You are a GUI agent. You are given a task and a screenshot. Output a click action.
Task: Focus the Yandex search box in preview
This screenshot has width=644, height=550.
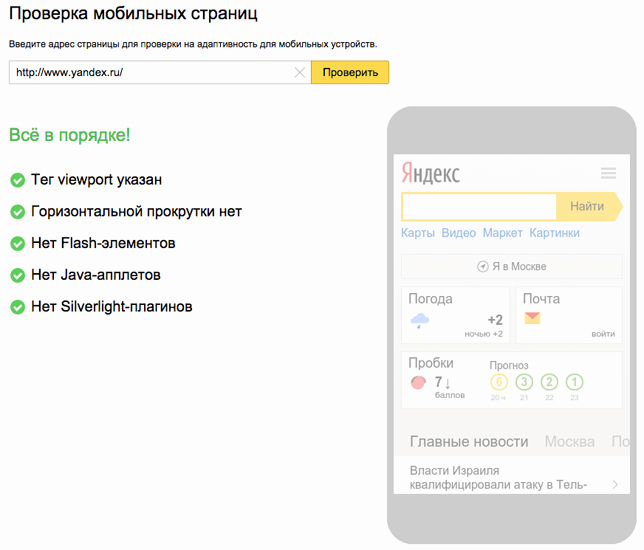(479, 206)
